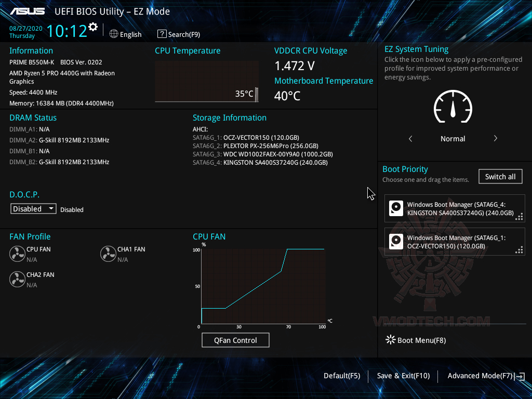Click the Normal tuning profile label
Screen dimensions: 532x399
point(453,138)
